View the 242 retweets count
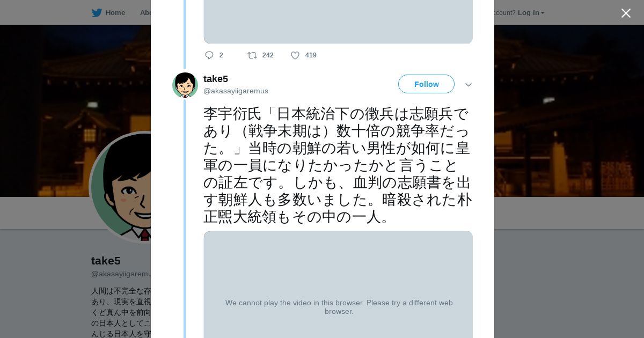The width and height of the screenshot is (644, 338). (268, 55)
